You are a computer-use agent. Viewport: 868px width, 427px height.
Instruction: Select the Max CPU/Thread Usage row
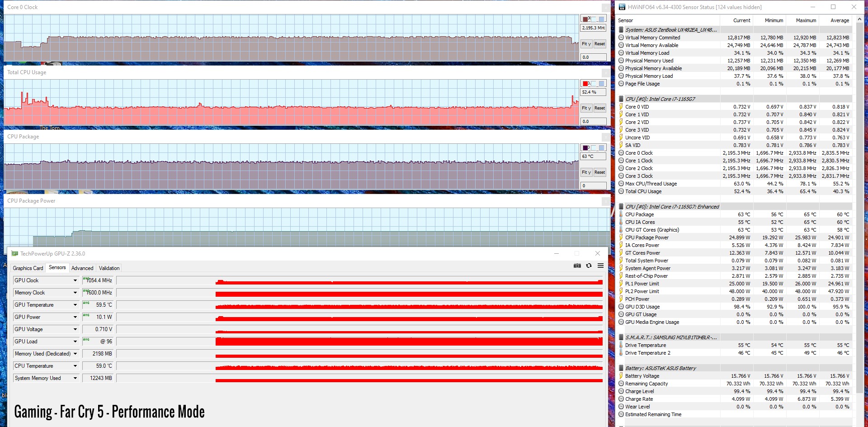click(x=734, y=184)
